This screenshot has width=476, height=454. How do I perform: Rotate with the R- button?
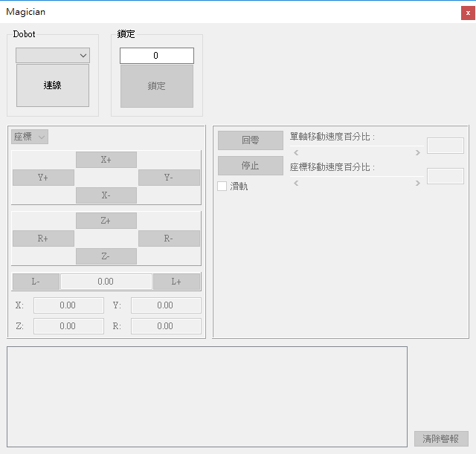coord(169,239)
